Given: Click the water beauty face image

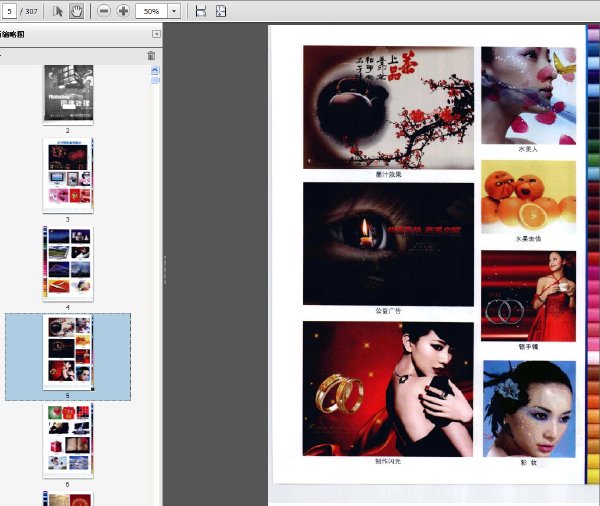Looking at the screenshot, I should click(528, 95).
